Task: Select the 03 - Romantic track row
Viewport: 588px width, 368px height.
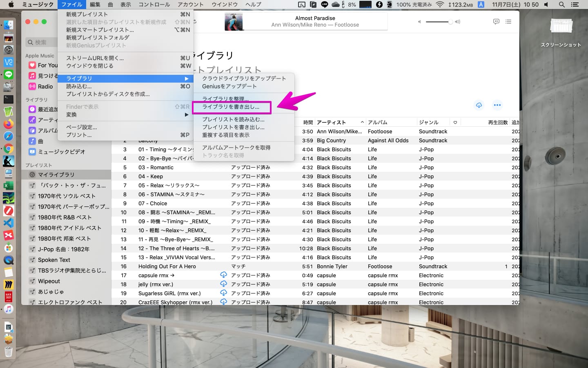Action: (x=315, y=167)
